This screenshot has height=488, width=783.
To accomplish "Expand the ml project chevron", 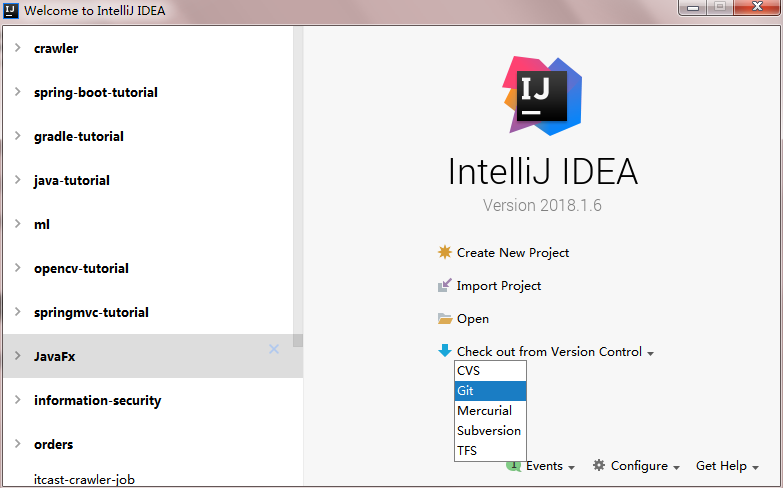I will (17, 224).
